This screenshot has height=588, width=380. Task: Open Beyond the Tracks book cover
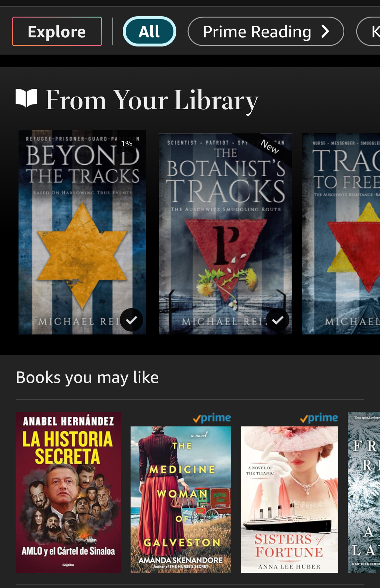[82, 232]
